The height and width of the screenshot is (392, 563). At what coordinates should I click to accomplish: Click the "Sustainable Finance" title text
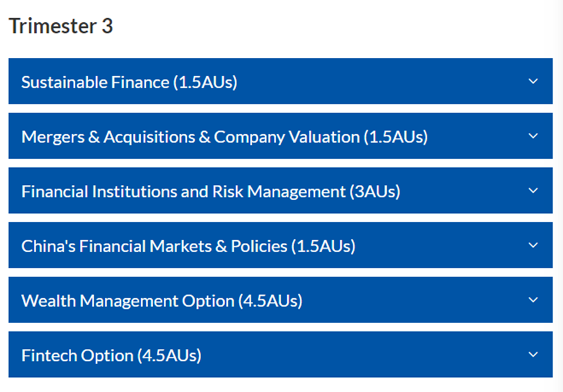[x=95, y=82]
